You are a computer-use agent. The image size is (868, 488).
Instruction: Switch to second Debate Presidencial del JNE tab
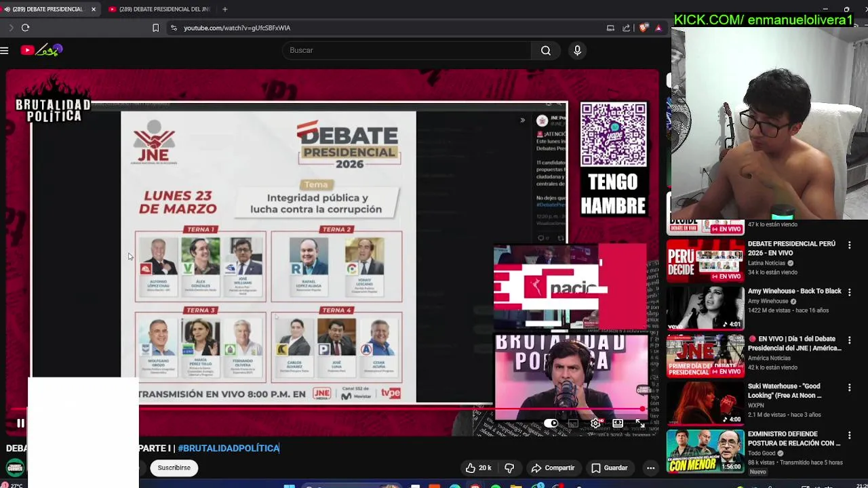point(161,9)
